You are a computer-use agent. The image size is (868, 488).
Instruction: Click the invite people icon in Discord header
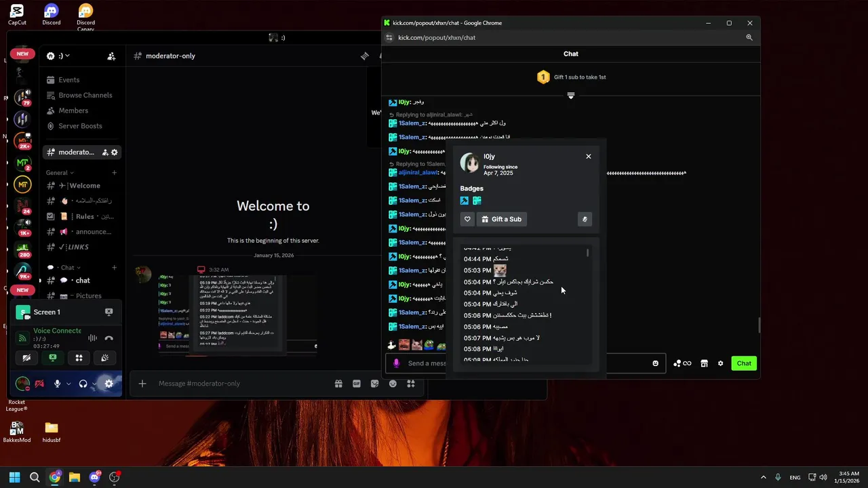[x=111, y=56]
